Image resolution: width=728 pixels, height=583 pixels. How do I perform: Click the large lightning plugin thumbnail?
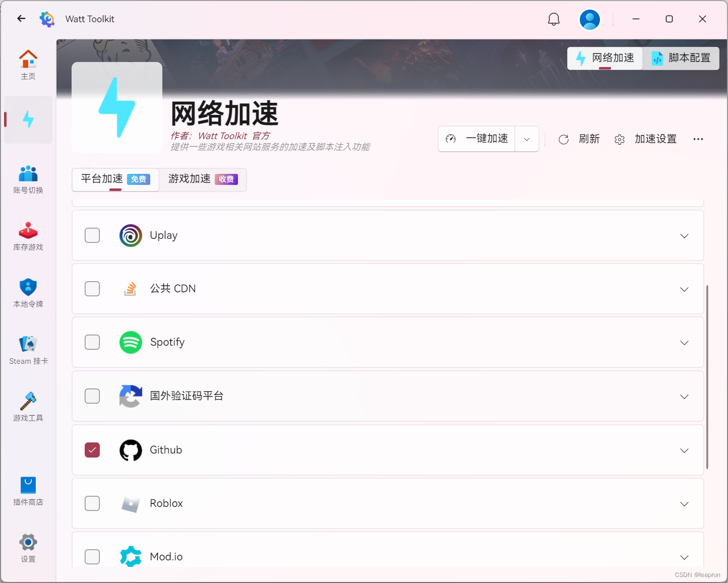pos(117,107)
